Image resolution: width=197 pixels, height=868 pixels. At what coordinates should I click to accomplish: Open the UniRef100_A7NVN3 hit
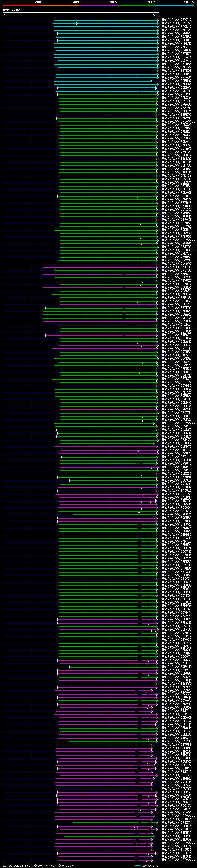(x=176, y=118)
